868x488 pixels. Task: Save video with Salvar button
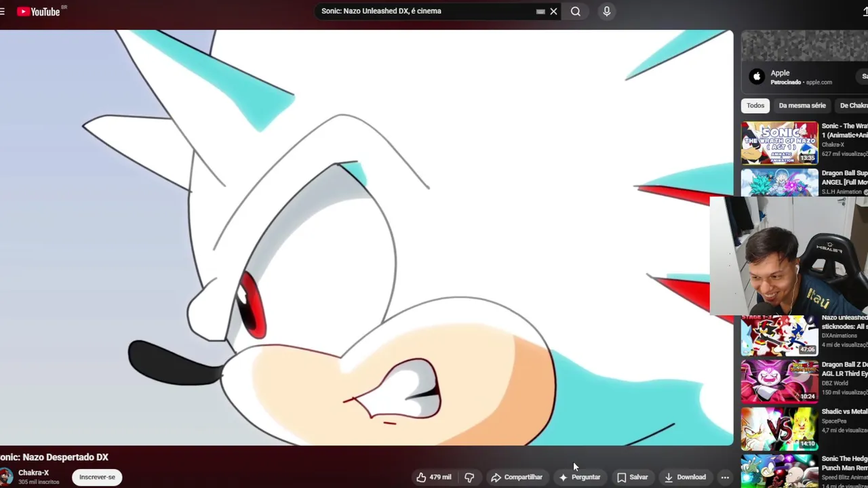[x=633, y=477]
